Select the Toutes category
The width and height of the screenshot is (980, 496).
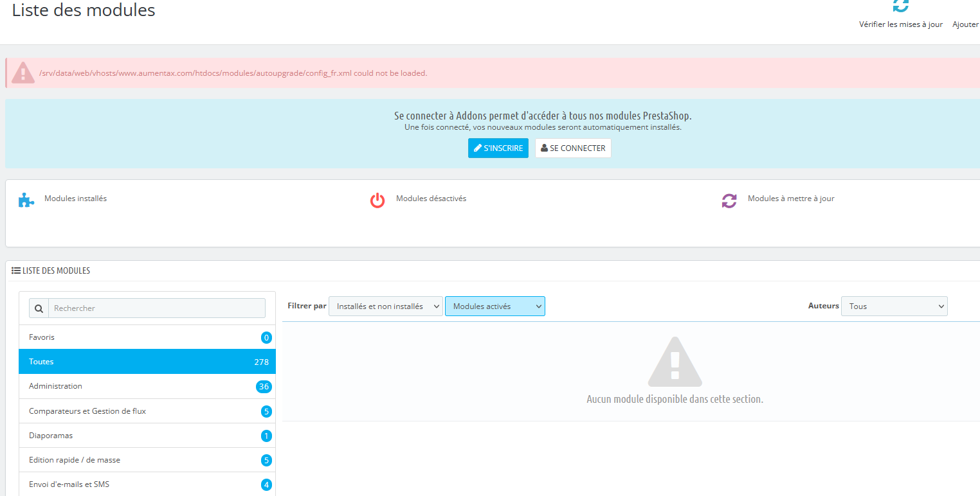click(x=147, y=362)
